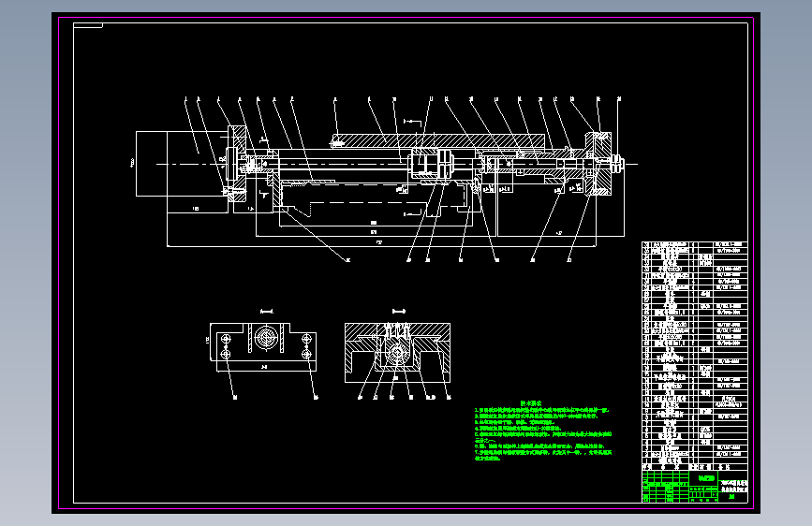This screenshot has height=526, width=812.
Task: Click lower-right bolt circle in the lower-left view
Action: 306,354
